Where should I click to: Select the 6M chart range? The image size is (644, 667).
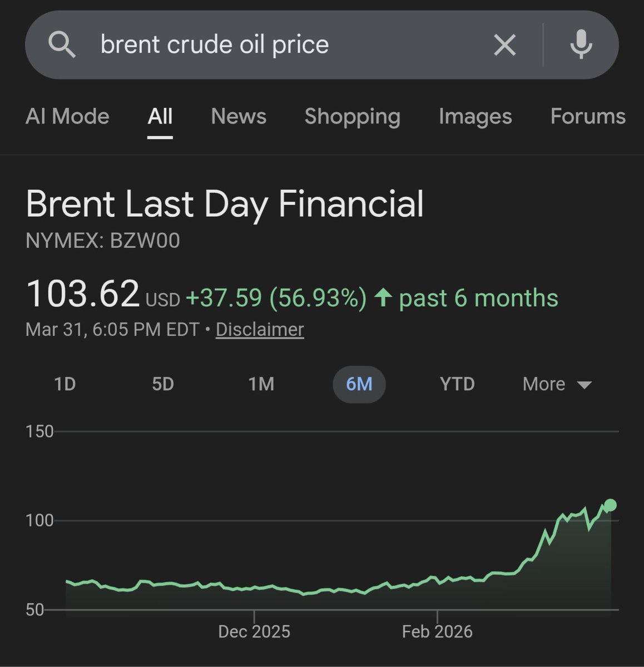(x=359, y=384)
